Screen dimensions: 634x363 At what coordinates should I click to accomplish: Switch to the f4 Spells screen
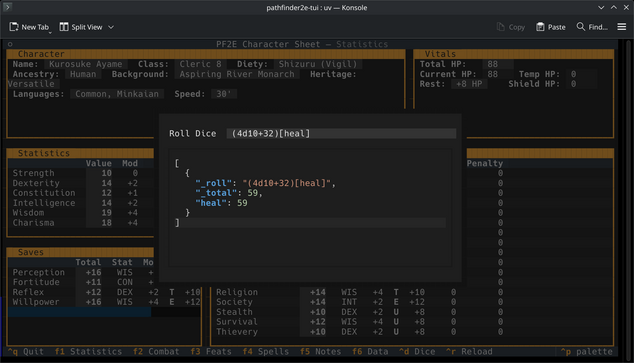point(266,351)
